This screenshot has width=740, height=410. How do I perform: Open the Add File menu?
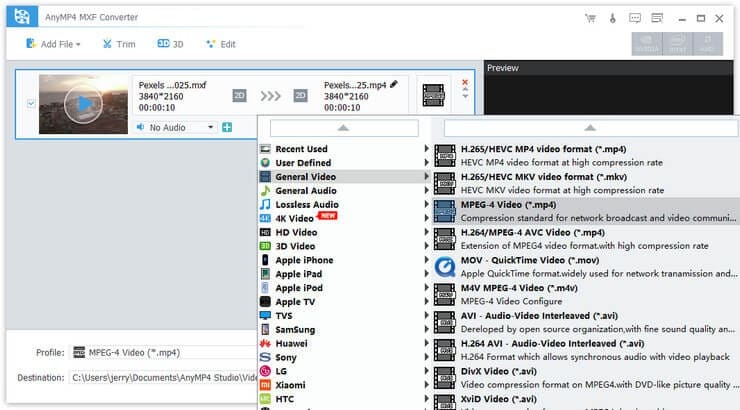[x=53, y=44]
